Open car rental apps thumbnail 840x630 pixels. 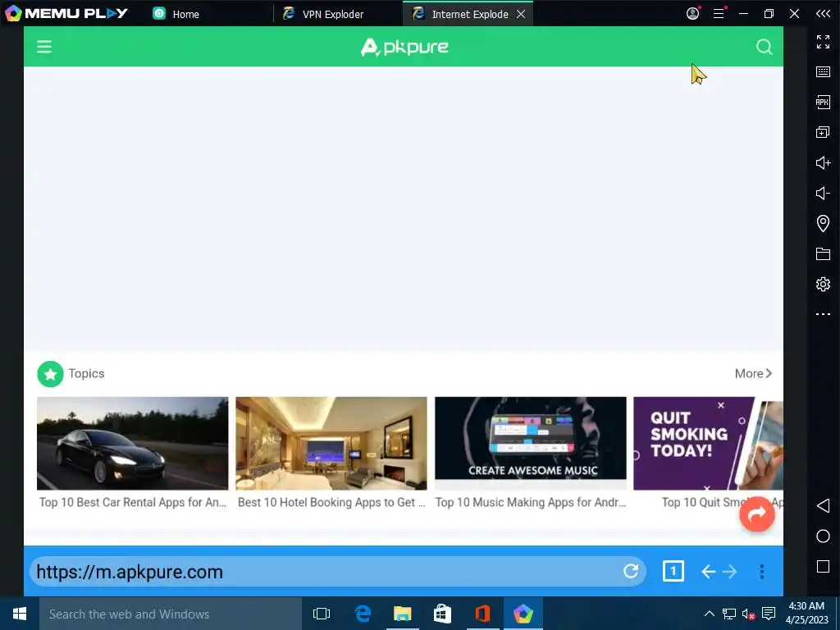coord(132,444)
